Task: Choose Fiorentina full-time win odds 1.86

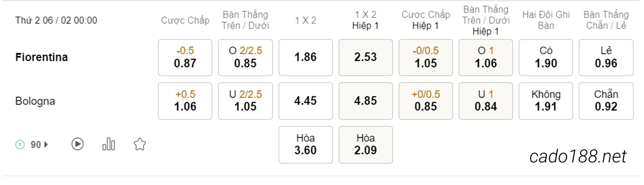Action: pyautogui.click(x=306, y=58)
